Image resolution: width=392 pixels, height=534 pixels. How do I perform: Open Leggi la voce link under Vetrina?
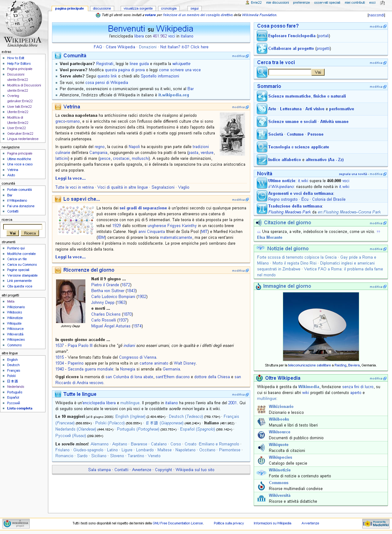pos(71,178)
